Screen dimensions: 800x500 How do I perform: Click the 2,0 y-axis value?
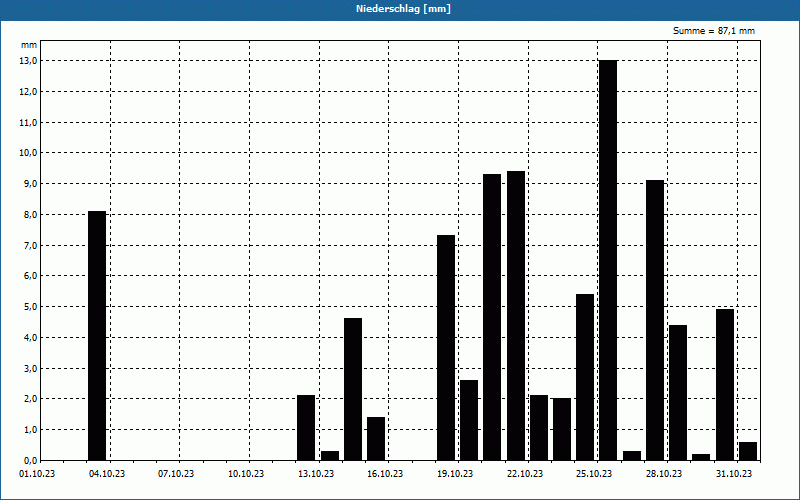[x=30, y=399]
